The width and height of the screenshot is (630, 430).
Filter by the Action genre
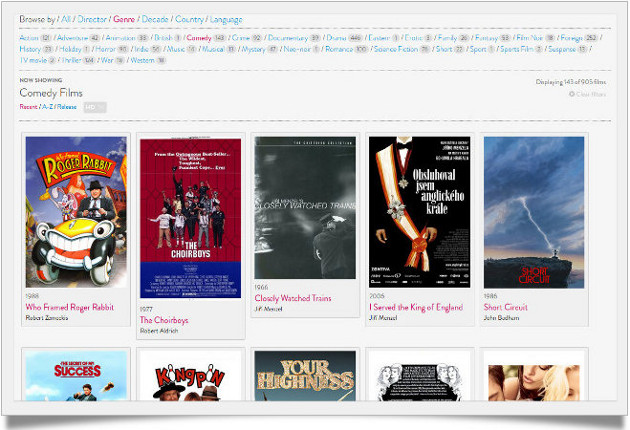(x=29, y=38)
